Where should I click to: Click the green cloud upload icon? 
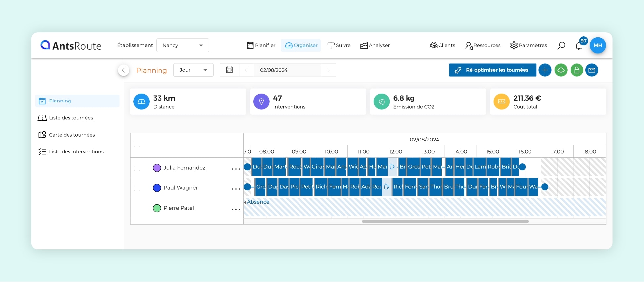[x=561, y=70]
